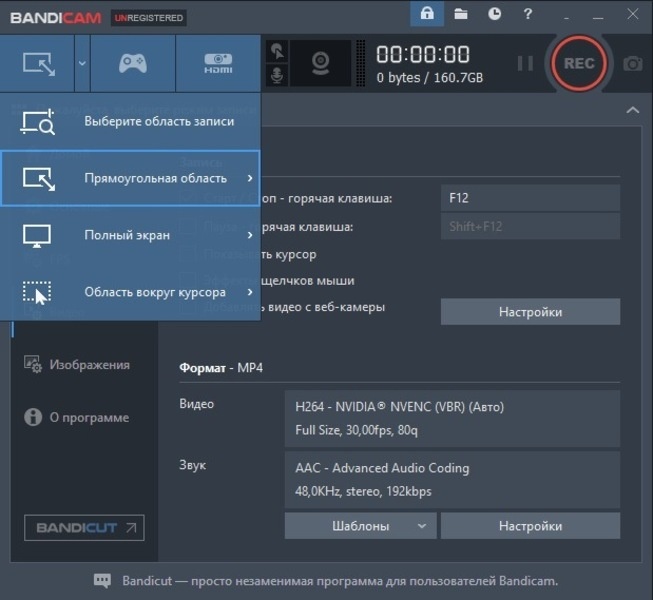Click the pause recording button
Image resolution: width=653 pixels, height=600 pixels.
pyautogui.click(x=525, y=64)
